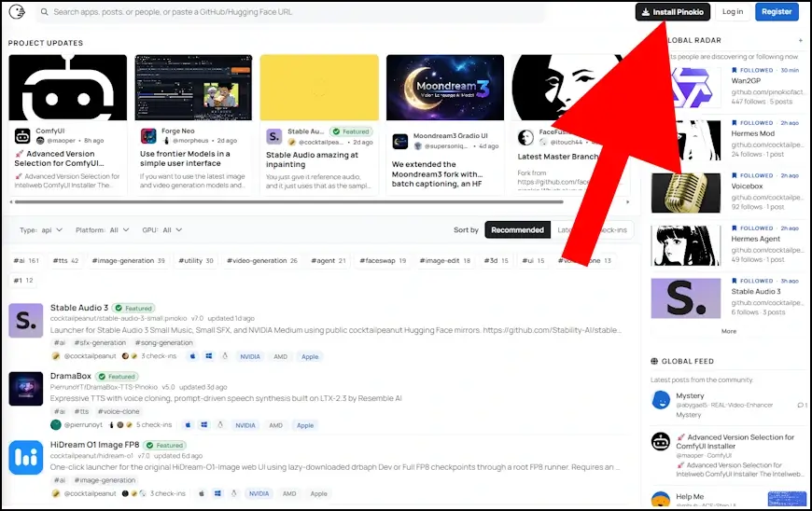Click the DramaBox app icon

point(26,389)
